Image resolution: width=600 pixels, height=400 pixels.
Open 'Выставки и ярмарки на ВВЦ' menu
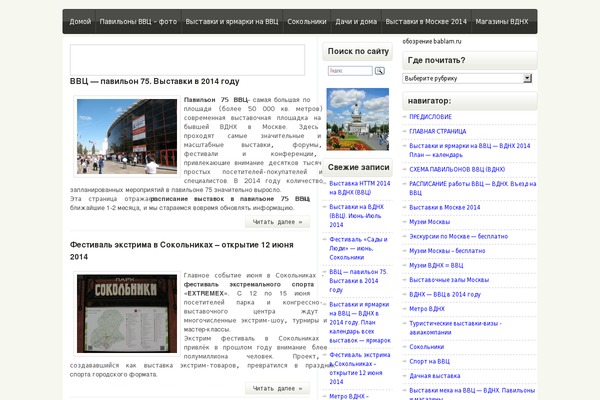point(232,21)
